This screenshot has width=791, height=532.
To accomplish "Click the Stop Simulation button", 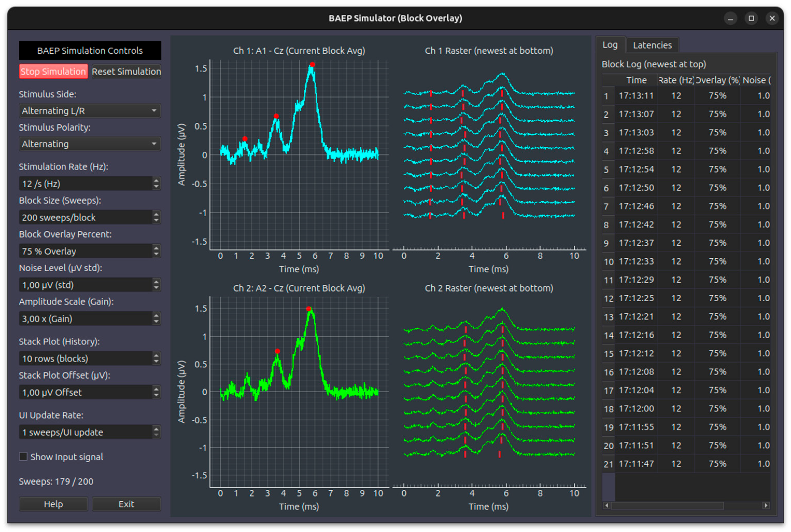I will click(53, 72).
